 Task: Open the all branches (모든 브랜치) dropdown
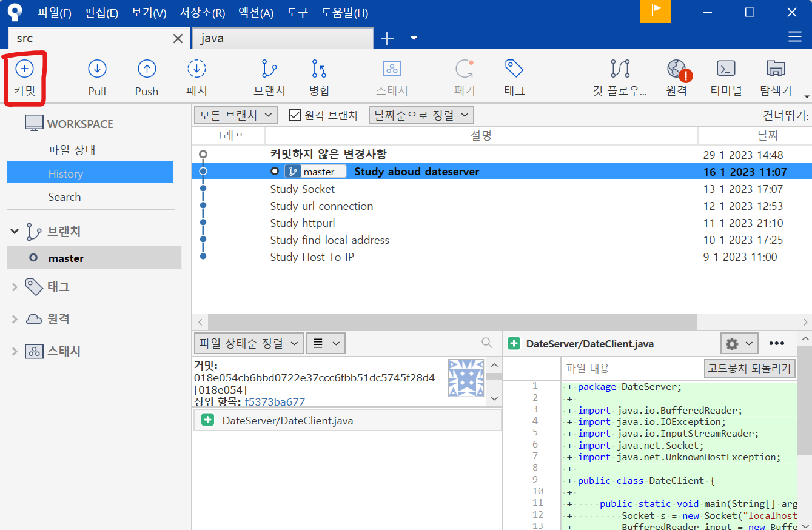(x=236, y=115)
